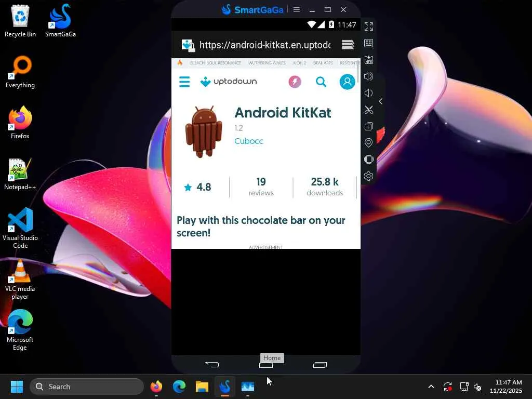Tap the Android Home navigation button
The image size is (532, 399).
point(266,365)
